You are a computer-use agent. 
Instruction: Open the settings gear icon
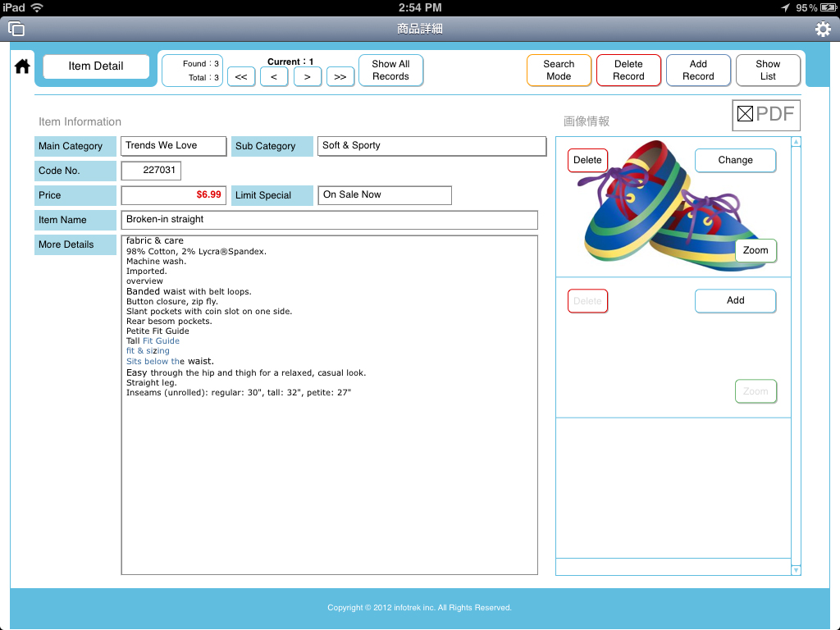coord(822,30)
